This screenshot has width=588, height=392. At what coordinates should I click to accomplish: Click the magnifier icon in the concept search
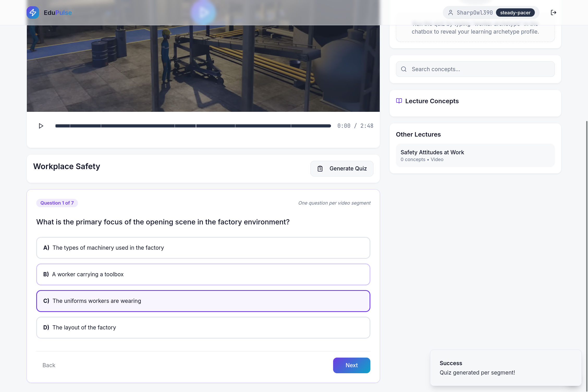pyautogui.click(x=404, y=69)
